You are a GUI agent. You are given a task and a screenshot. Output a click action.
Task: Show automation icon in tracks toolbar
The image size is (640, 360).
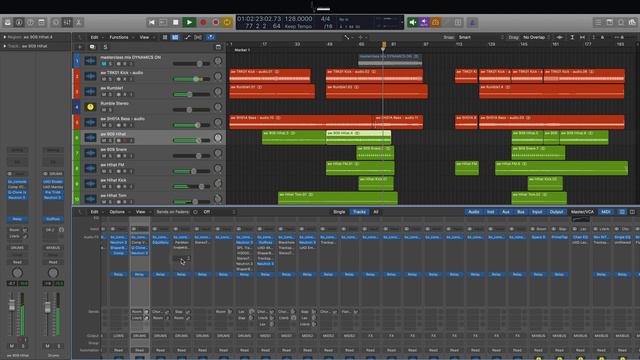point(188,37)
